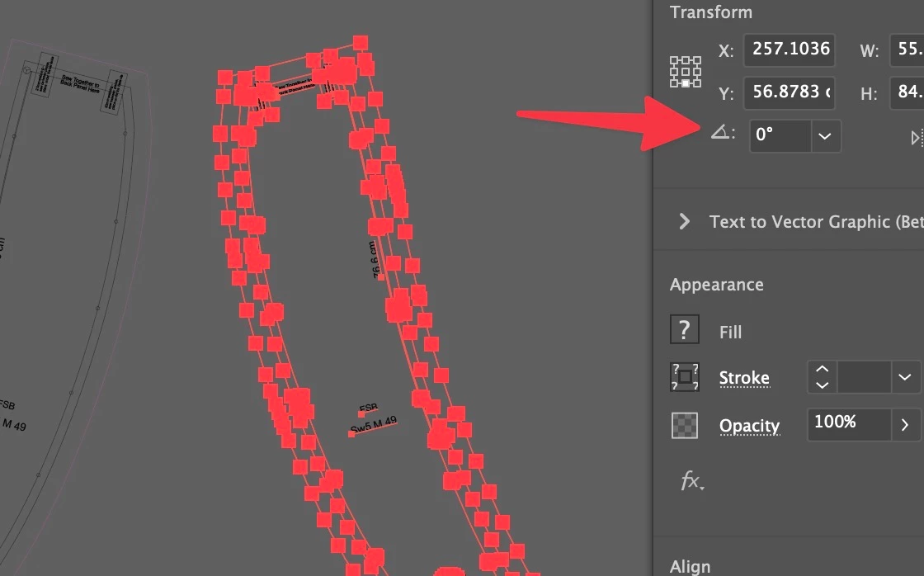This screenshot has width=924, height=576.
Task: Open the rotation angle dropdown arrow
Action: 825,136
